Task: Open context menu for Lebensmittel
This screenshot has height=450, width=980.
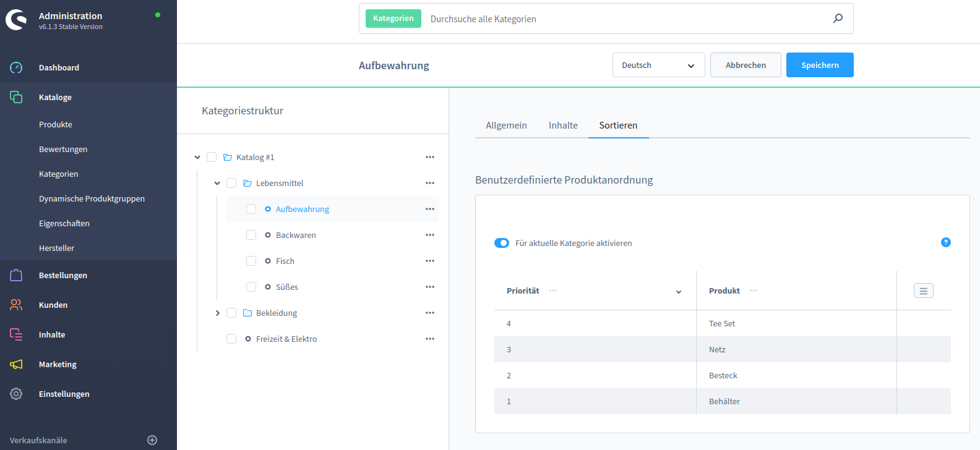Action: click(430, 183)
